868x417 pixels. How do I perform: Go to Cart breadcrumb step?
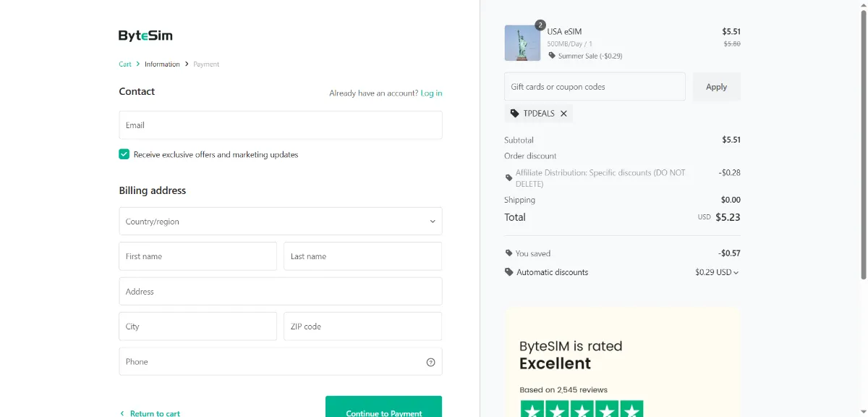(x=125, y=64)
